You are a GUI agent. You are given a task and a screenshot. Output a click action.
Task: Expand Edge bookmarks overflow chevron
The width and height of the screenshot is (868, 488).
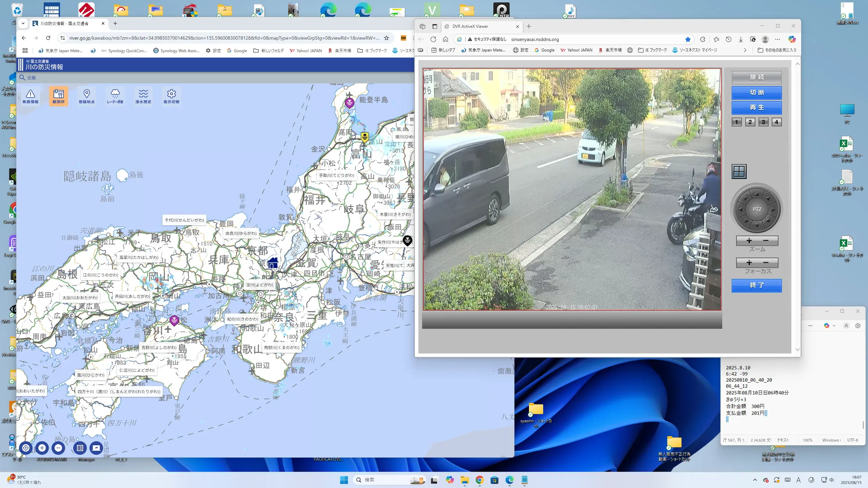pyautogui.click(x=745, y=50)
